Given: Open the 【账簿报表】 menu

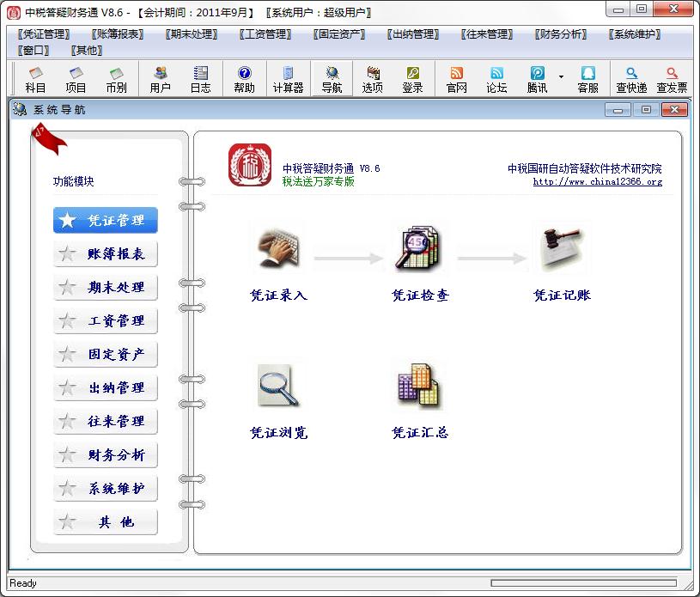Looking at the screenshot, I should pyautogui.click(x=118, y=34).
